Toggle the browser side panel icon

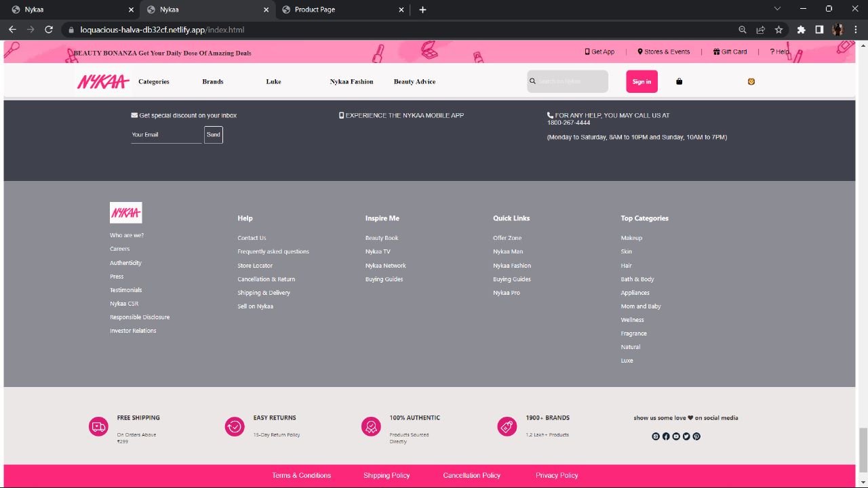click(x=819, y=30)
